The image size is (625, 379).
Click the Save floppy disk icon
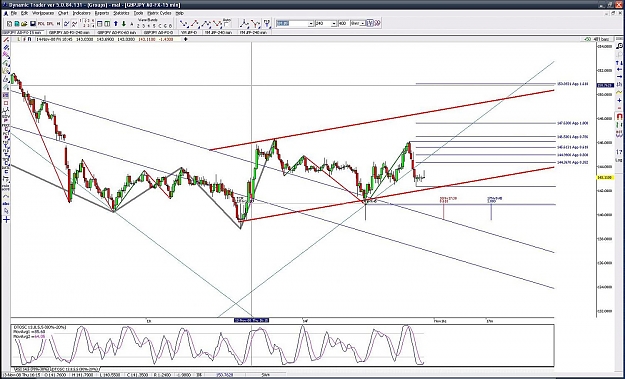[x=33, y=24]
